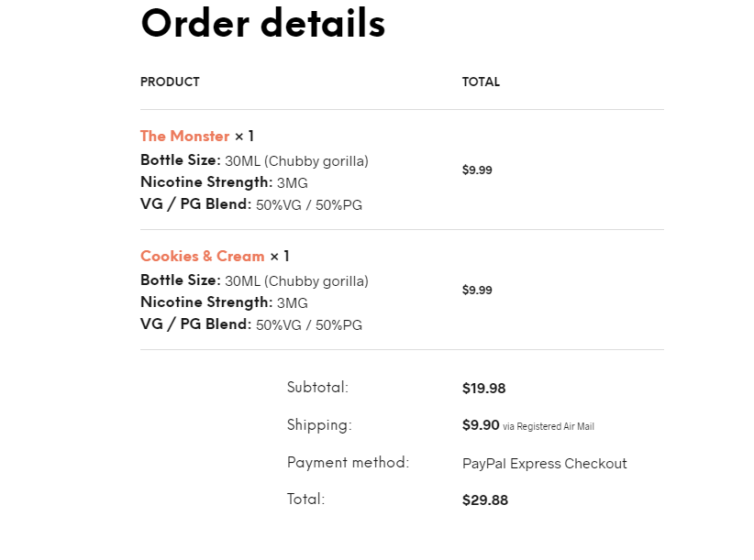Select the $19.98 subtotal amount
Viewport: 754px width, 560px height.
tap(483, 389)
